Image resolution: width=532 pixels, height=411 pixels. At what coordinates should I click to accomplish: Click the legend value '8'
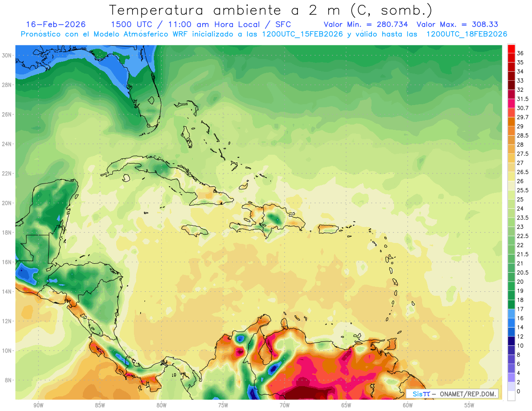tap(519, 355)
